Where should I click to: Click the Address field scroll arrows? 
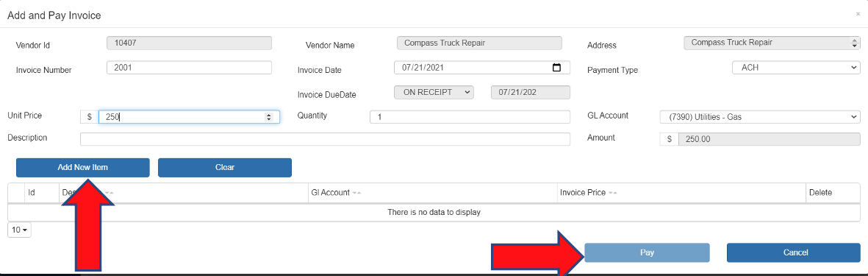tap(856, 43)
